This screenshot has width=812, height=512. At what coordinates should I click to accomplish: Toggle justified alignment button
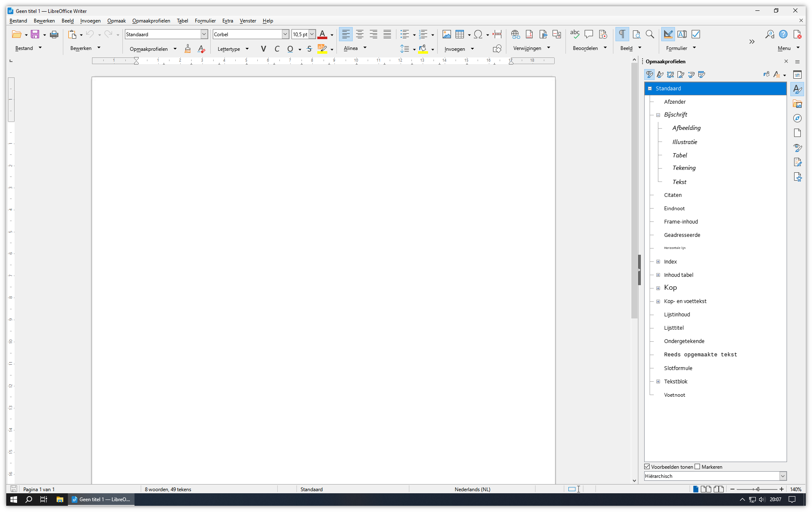pyautogui.click(x=387, y=35)
